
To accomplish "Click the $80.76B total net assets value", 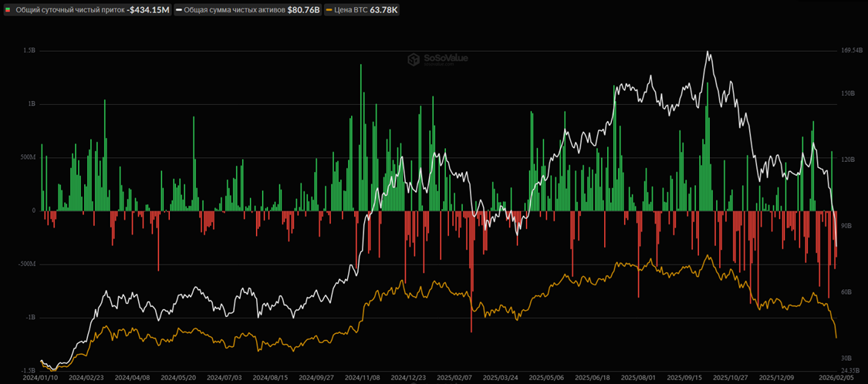I will point(299,9).
